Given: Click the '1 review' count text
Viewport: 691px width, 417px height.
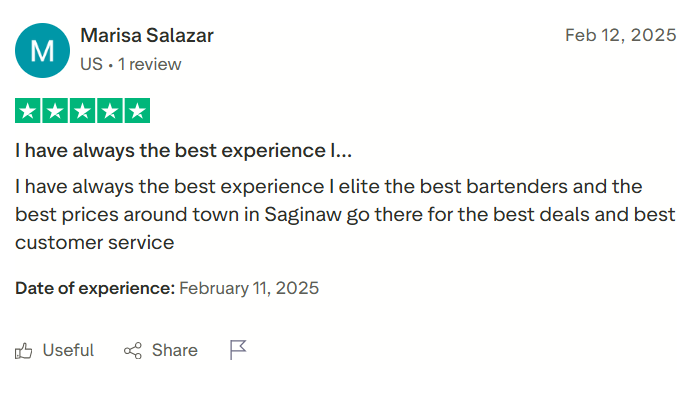Looking at the screenshot, I should (150, 64).
